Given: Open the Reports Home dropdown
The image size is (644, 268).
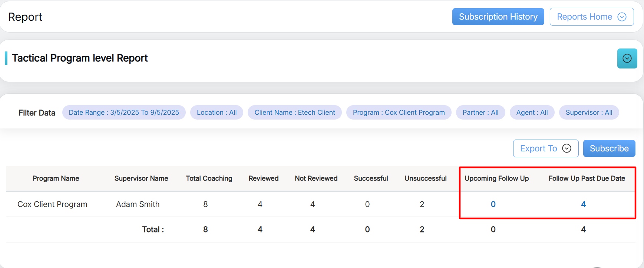Looking at the screenshot, I should click(x=591, y=17).
